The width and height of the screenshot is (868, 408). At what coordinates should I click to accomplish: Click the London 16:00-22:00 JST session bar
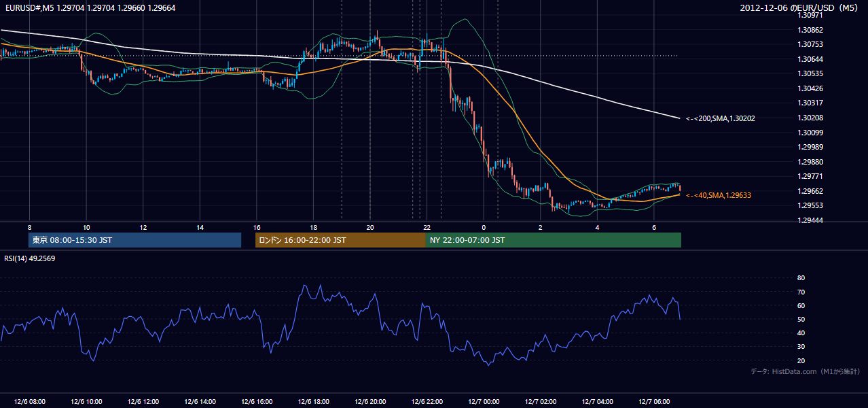[x=340, y=240]
